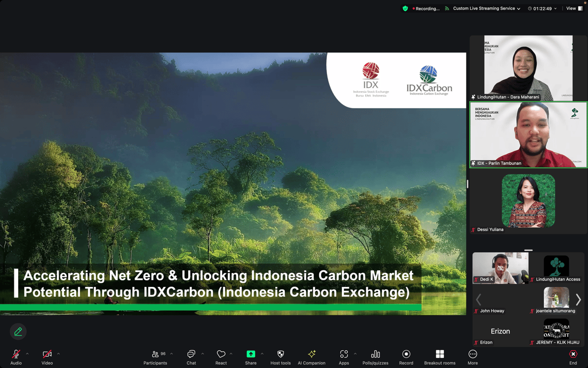The width and height of the screenshot is (588, 368).
Task: Open the View layout menu
Action: [574, 9]
